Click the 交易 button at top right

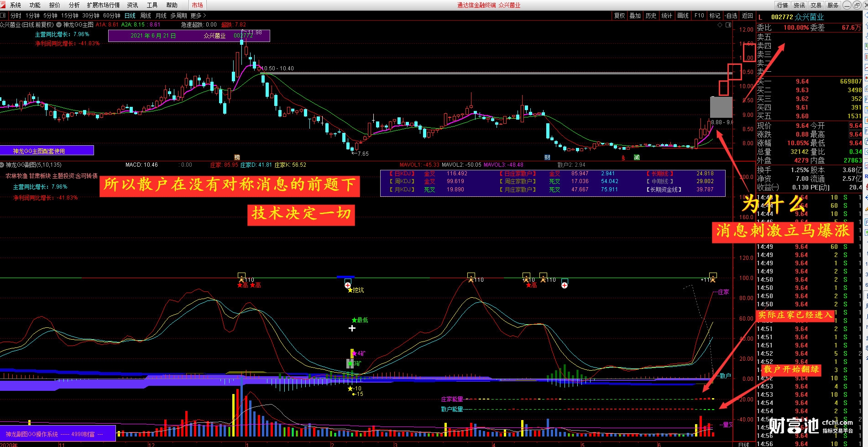[x=816, y=5]
